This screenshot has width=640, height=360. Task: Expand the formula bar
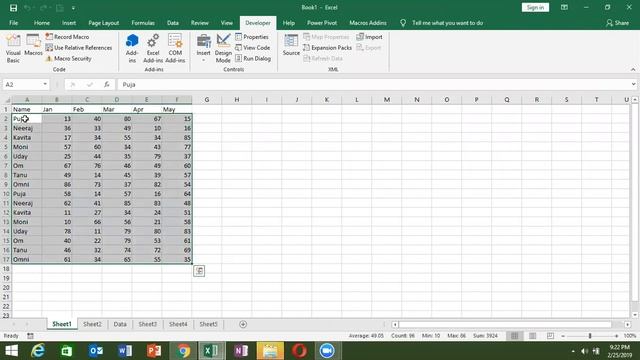click(633, 84)
